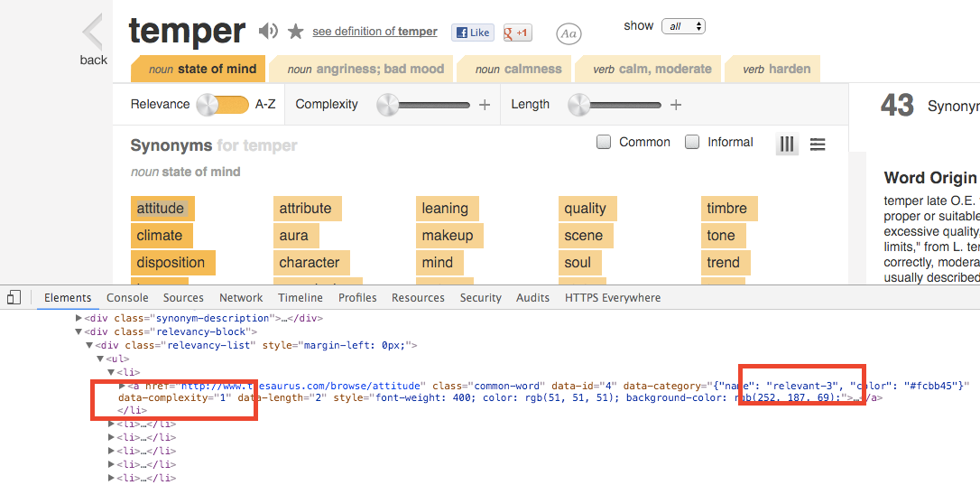Image resolution: width=980 pixels, height=485 pixels.
Task: Click the Facebook Like button
Action: tap(473, 33)
